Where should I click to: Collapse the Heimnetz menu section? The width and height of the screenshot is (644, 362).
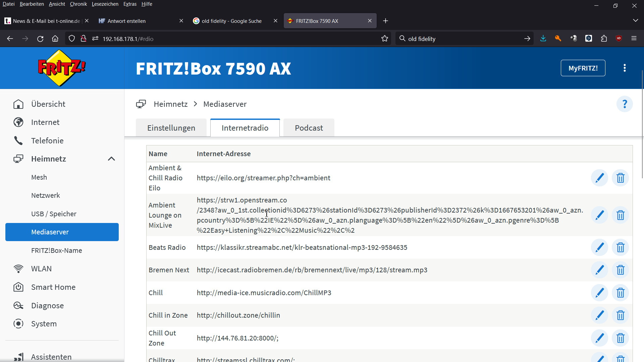[x=111, y=159]
